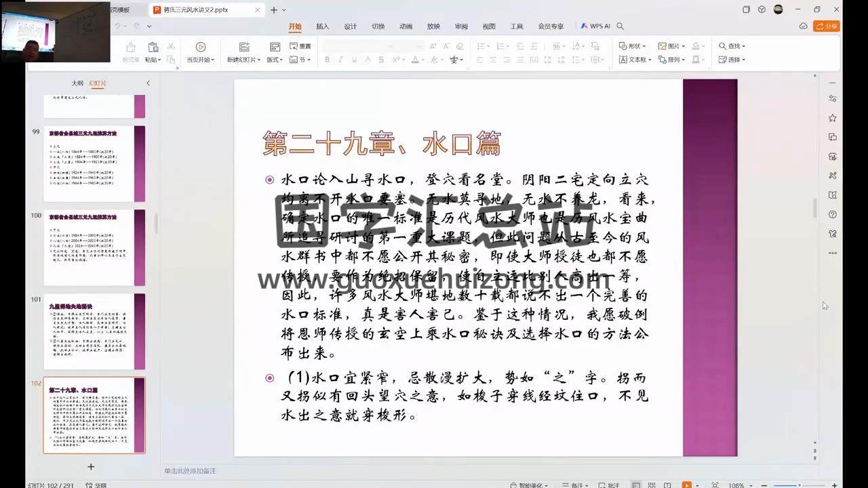The height and width of the screenshot is (488, 868).
Task: Add new slide with plus below thumbnails
Action: point(91,466)
